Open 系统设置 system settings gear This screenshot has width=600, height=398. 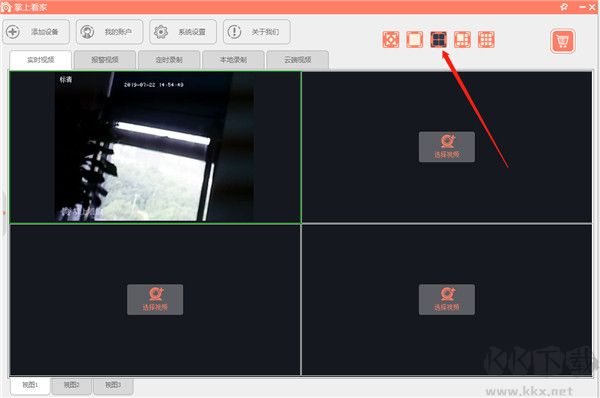(x=183, y=32)
